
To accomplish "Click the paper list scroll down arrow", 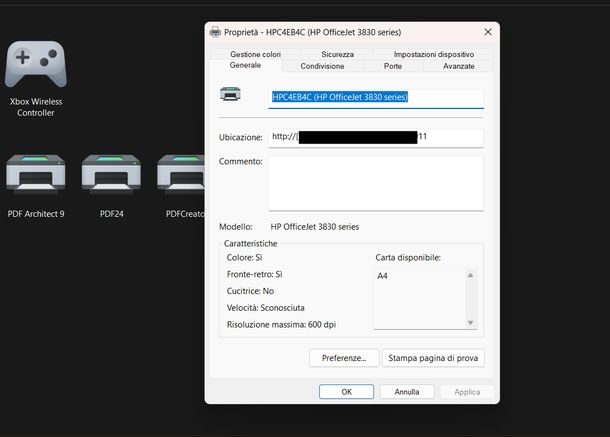I will [470, 323].
